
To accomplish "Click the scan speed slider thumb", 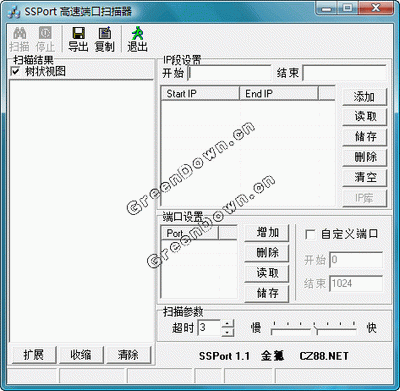I will (x=316, y=330).
